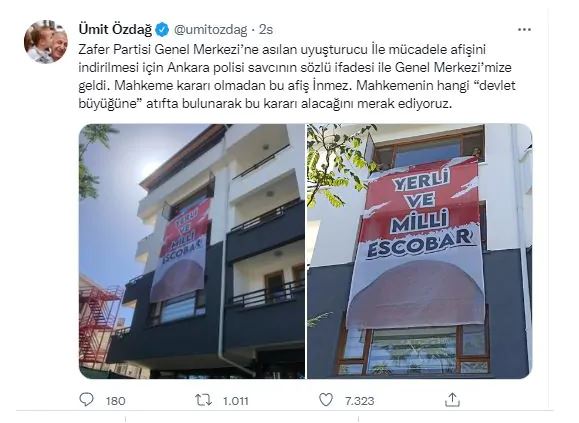Screen dimensions: 579x423
Task: Click the Ümit Özdağ display name
Action: pos(115,29)
